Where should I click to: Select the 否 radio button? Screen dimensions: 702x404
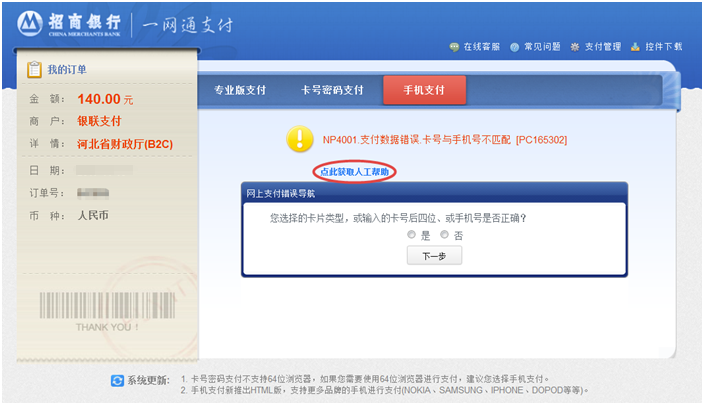click(444, 234)
